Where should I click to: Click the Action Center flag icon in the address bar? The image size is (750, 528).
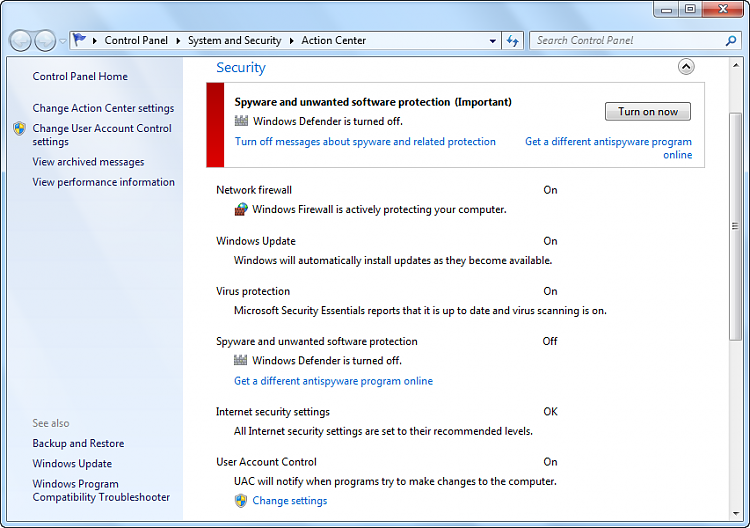click(x=79, y=40)
